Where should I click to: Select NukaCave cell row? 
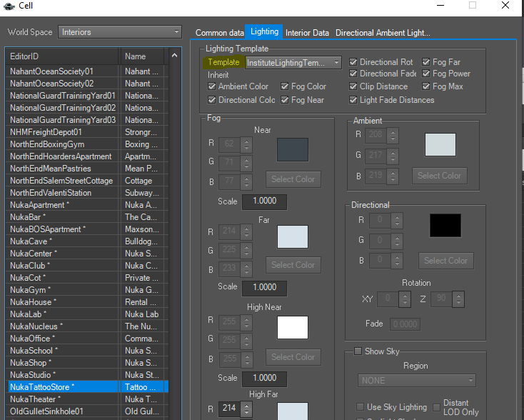click(x=87, y=241)
